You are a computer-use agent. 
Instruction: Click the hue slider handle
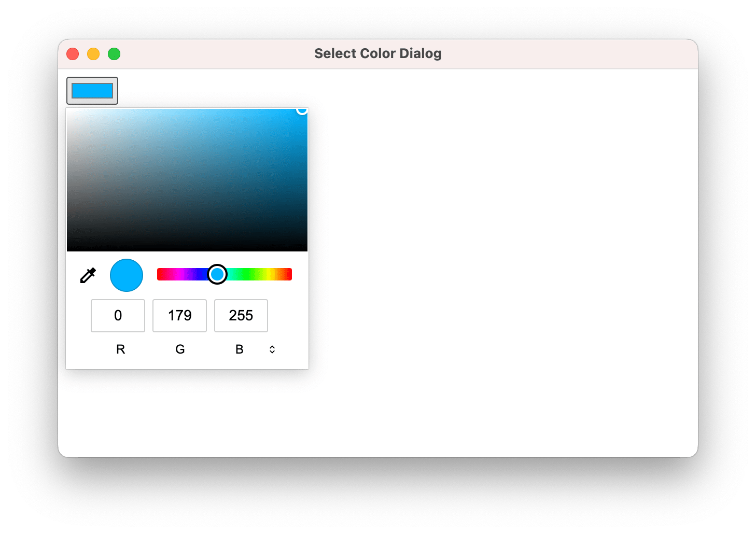217,274
